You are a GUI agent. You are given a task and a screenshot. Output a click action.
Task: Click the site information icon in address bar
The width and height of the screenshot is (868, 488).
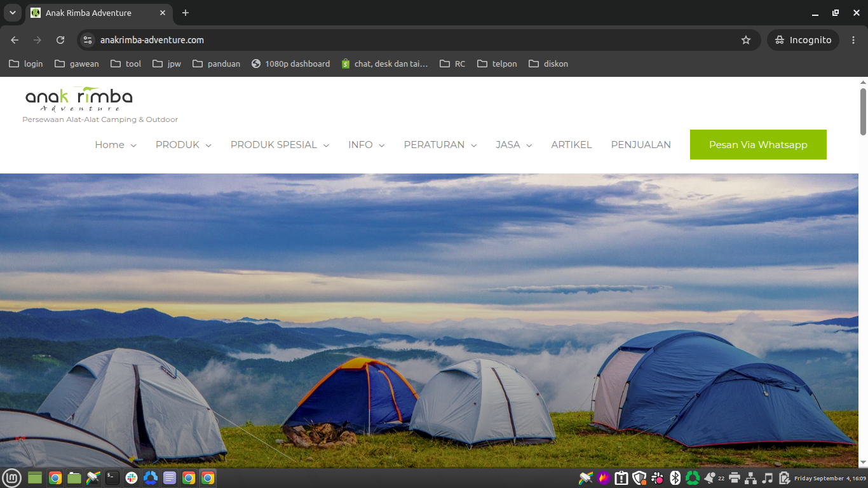tap(88, 40)
